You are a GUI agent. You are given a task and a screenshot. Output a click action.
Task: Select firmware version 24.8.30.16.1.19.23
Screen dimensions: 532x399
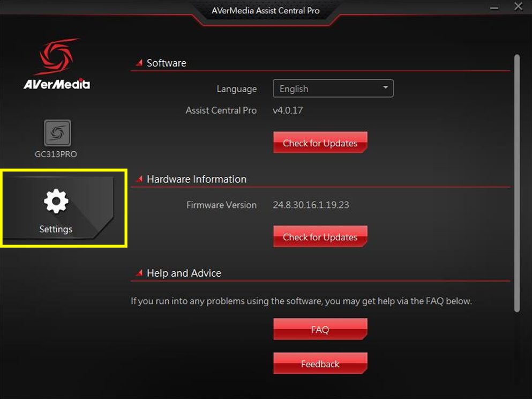click(311, 205)
